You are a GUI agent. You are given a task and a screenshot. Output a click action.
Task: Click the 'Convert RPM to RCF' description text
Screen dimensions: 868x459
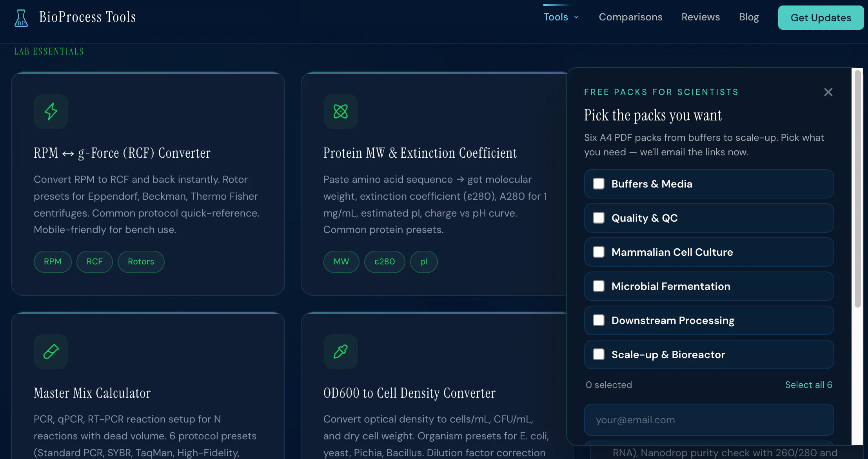147,204
